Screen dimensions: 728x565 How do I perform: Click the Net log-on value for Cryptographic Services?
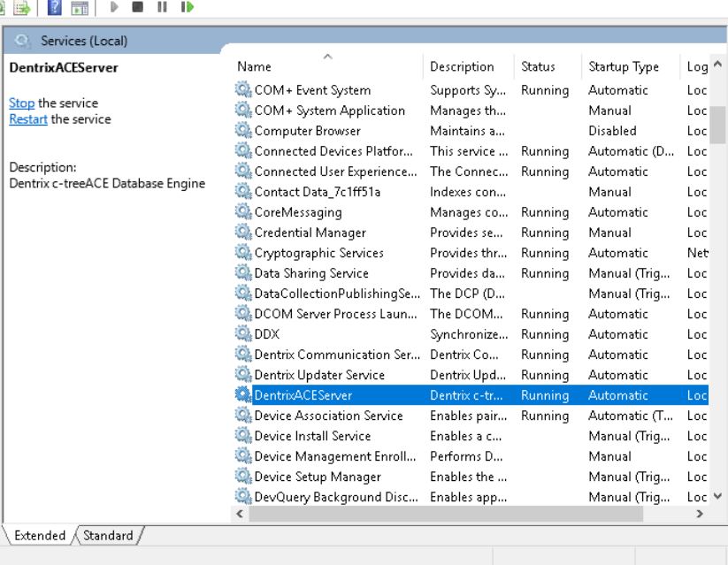point(697,253)
